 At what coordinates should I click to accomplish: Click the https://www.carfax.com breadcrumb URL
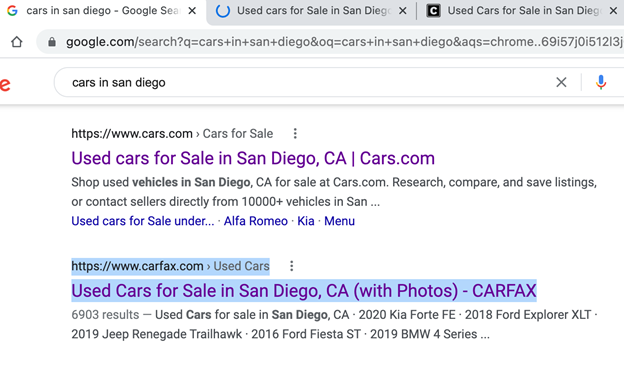pyautogui.click(x=137, y=266)
